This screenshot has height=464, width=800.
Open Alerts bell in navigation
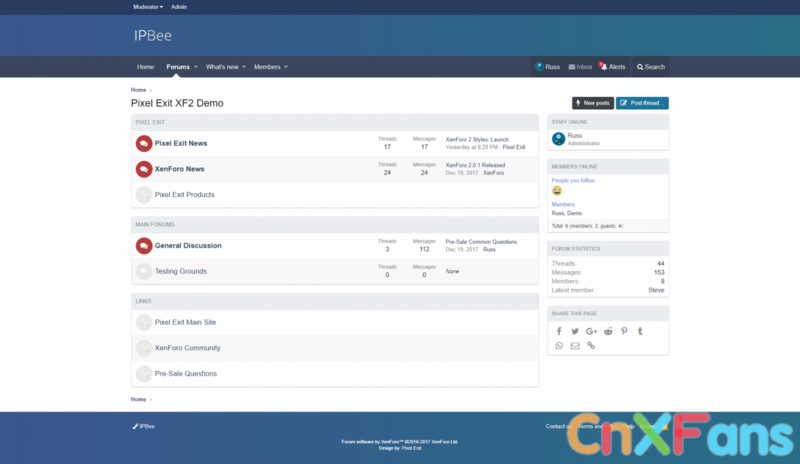click(612, 67)
